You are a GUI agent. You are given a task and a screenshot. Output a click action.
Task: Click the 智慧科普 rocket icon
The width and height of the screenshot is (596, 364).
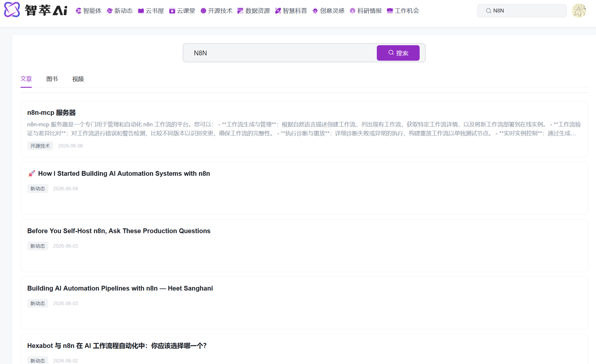coord(278,11)
